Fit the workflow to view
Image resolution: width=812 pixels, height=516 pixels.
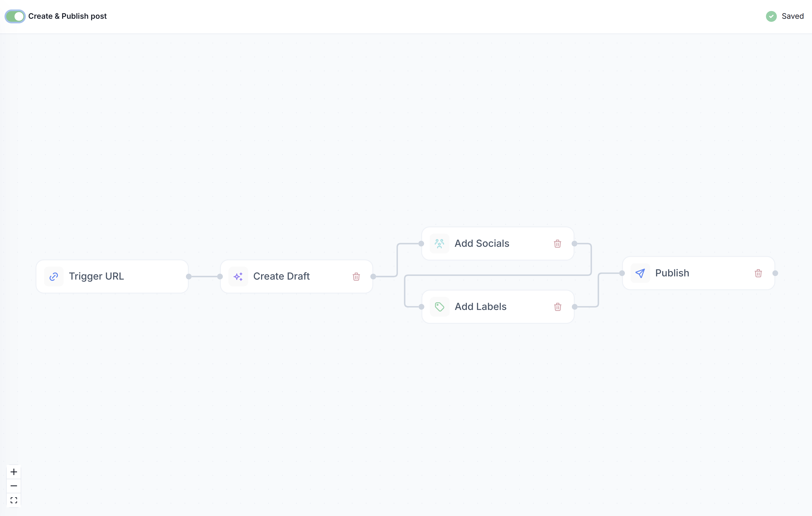[x=14, y=500]
